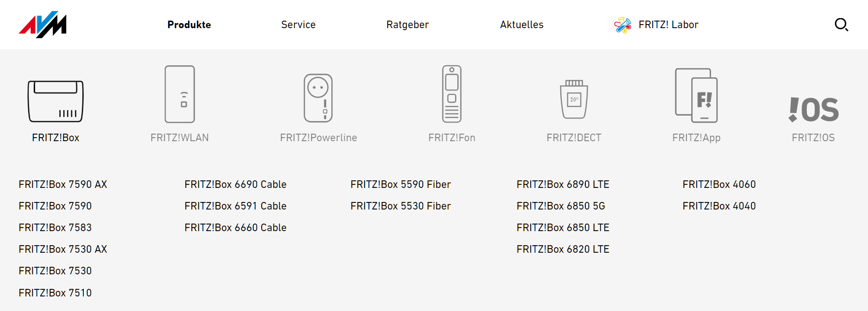Open the Produkte menu
Screen dimensions: 868x311
coord(189,25)
